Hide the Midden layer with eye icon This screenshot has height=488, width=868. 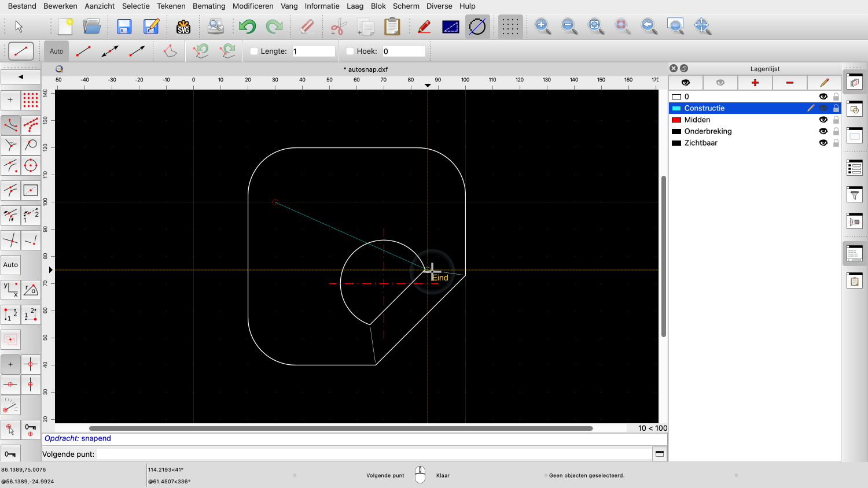click(823, 120)
